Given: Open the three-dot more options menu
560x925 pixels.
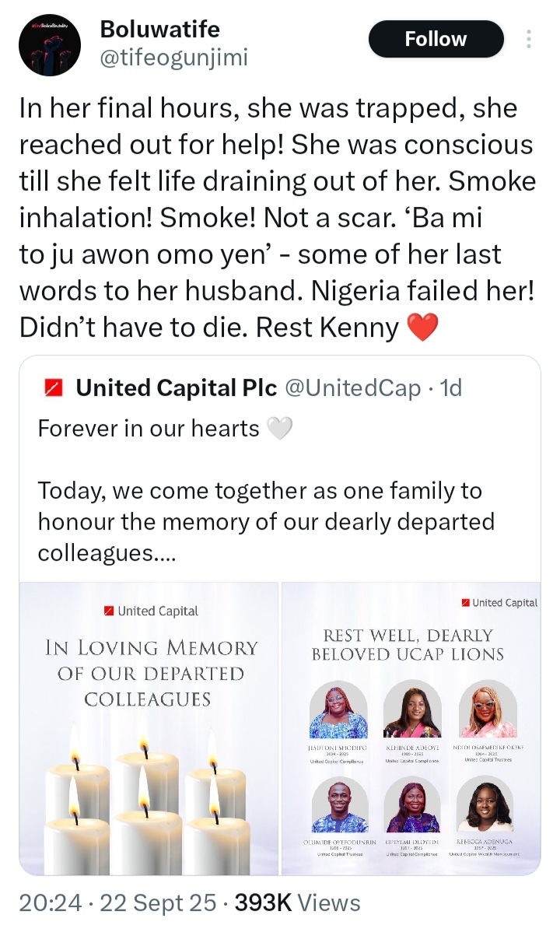Looking at the screenshot, I should tap(529, 40).
